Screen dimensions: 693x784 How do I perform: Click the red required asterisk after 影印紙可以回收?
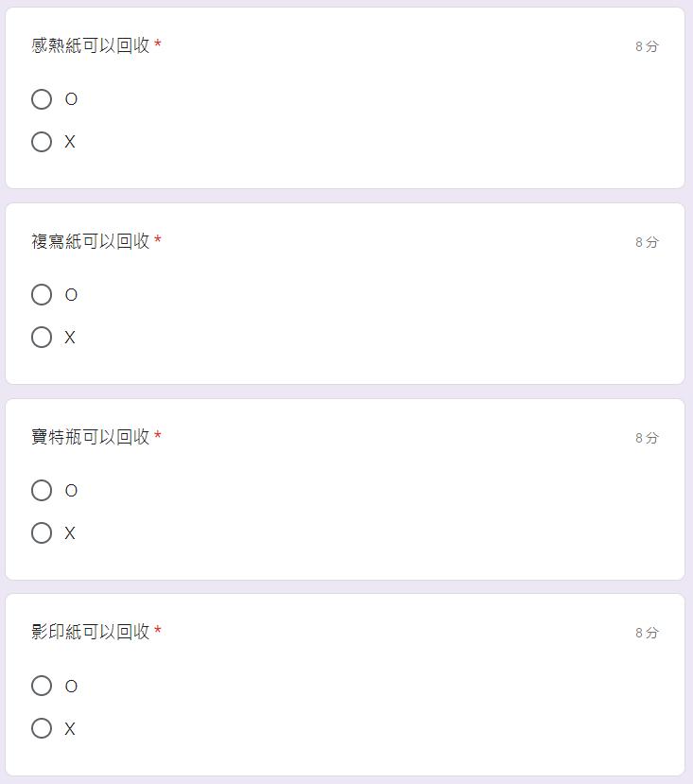click(x=158, y=632)
